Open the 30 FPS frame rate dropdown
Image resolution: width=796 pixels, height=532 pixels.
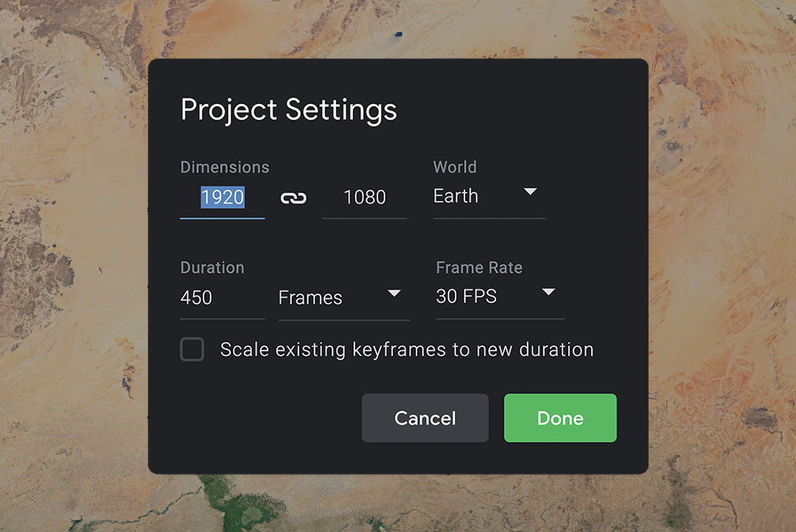(x=499, y=297)
